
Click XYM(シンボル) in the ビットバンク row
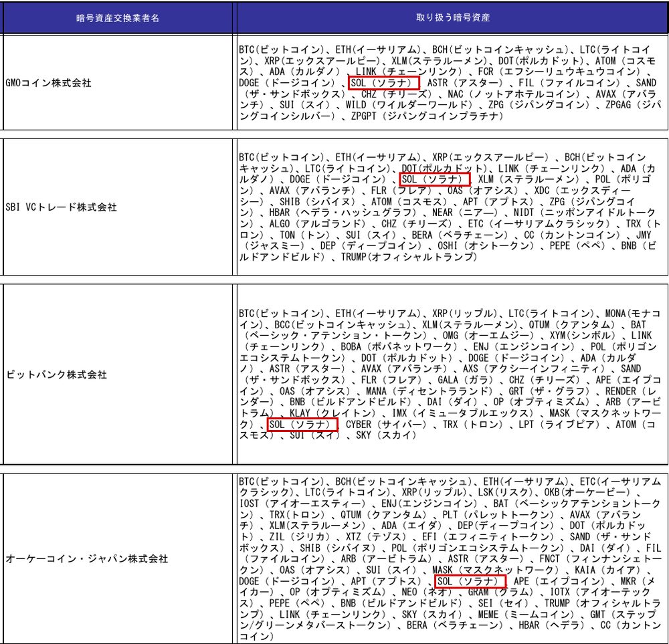583,336
